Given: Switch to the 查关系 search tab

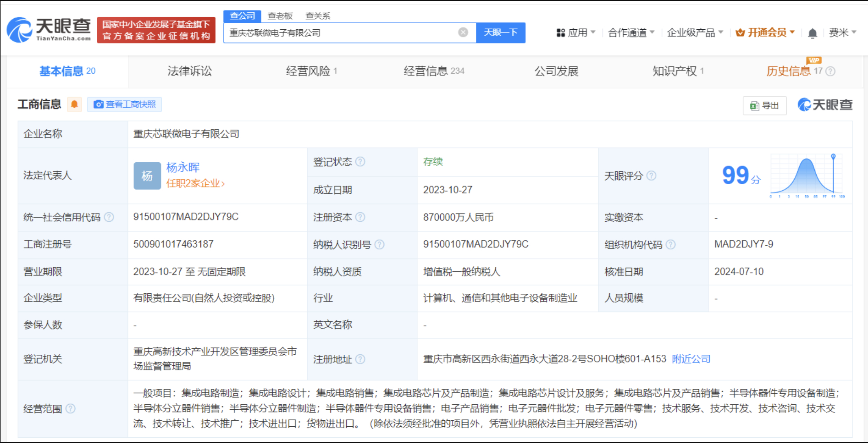Looking at the screenshot, I should pos(318,16).
